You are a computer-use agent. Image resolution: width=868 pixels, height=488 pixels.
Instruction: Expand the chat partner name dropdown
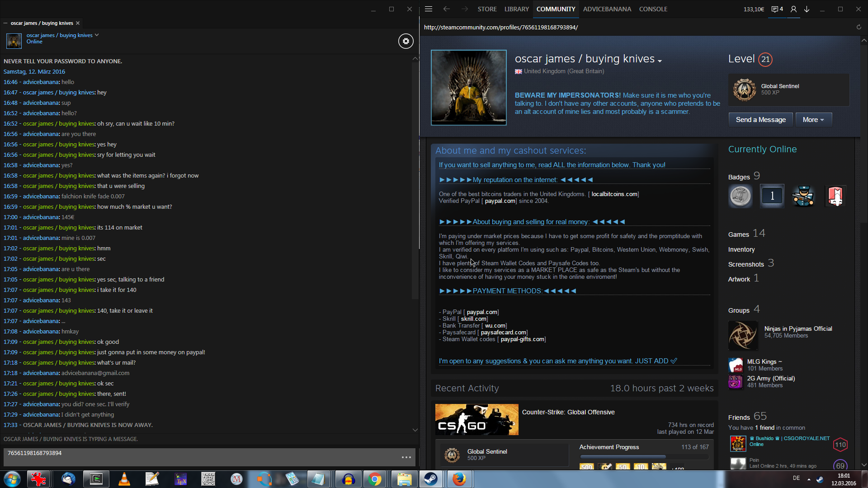coord(97,35)
